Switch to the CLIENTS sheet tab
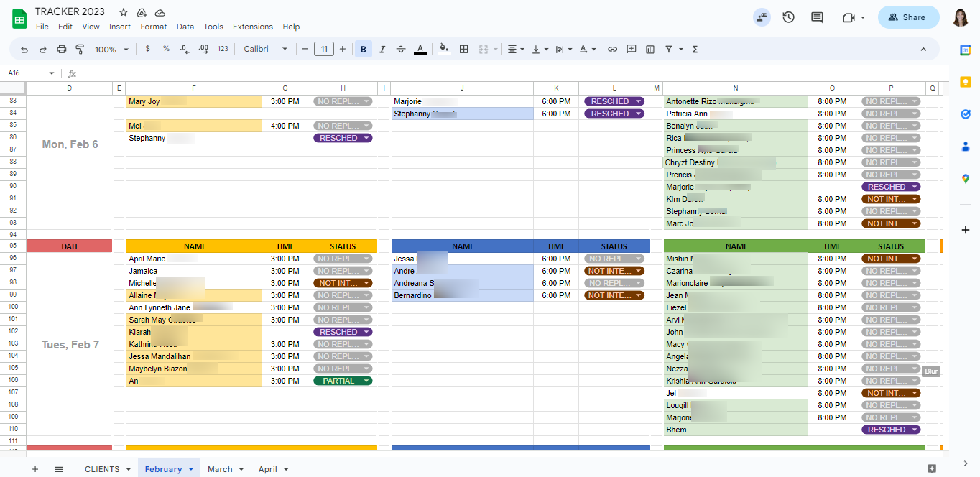 [x=108, y=469]
